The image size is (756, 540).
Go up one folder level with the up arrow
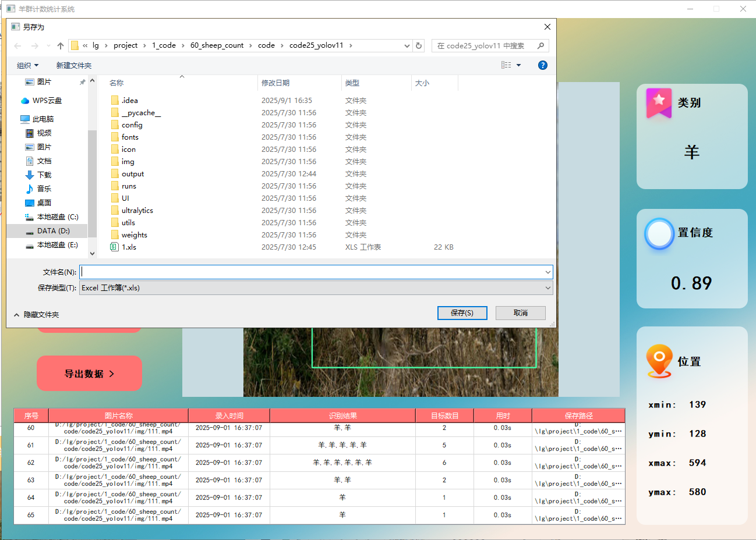[61, 45]
